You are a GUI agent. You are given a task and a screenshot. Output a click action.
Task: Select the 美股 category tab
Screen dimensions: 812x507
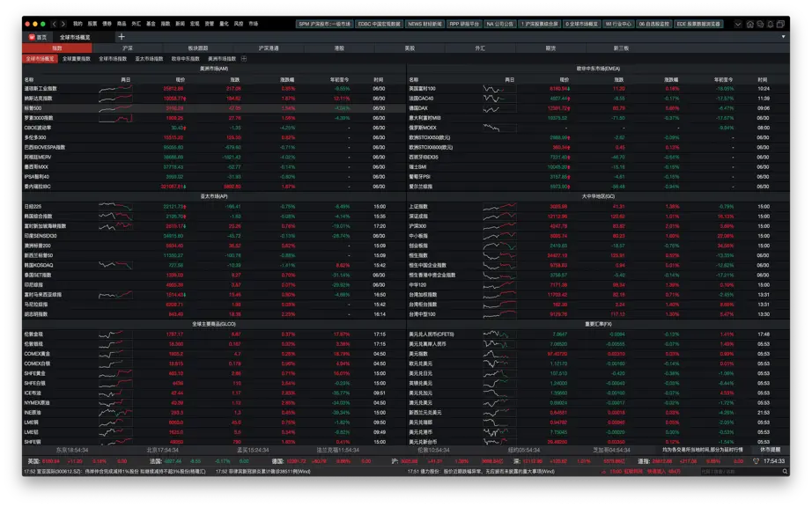tap(410, 48)
